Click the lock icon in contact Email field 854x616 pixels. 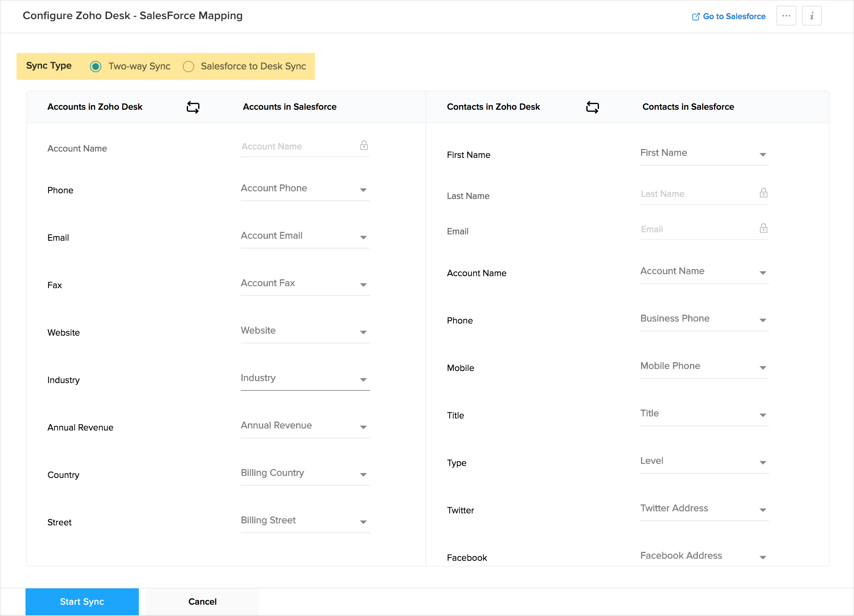[x=763, y=228]
